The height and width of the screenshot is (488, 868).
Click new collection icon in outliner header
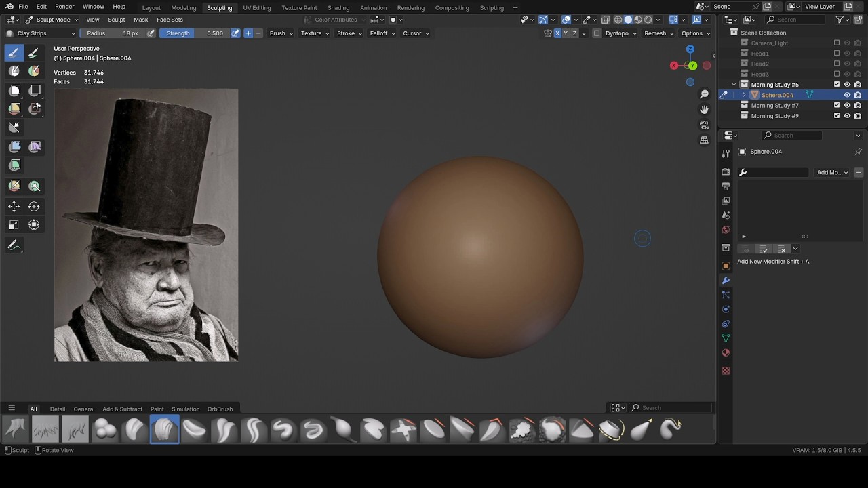tap(859, 20)
